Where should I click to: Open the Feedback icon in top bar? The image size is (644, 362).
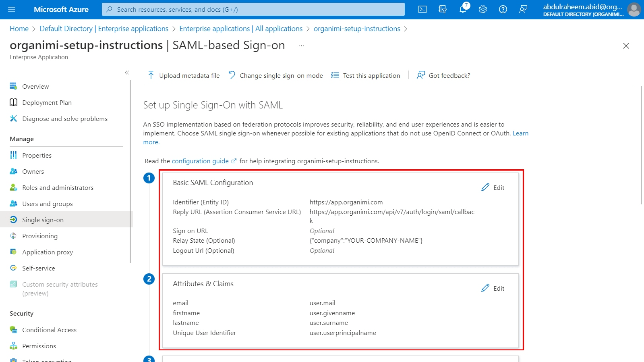[523, 9]
